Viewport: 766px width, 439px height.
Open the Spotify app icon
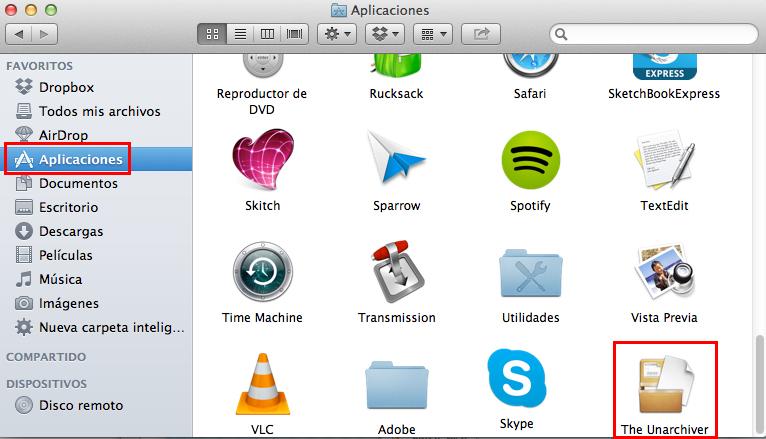pos(530,161)
